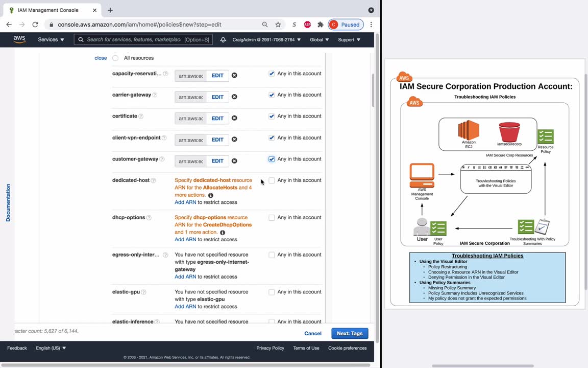
Task: Click the help icon beside elastic-gpu
Action: click(143, 292)
